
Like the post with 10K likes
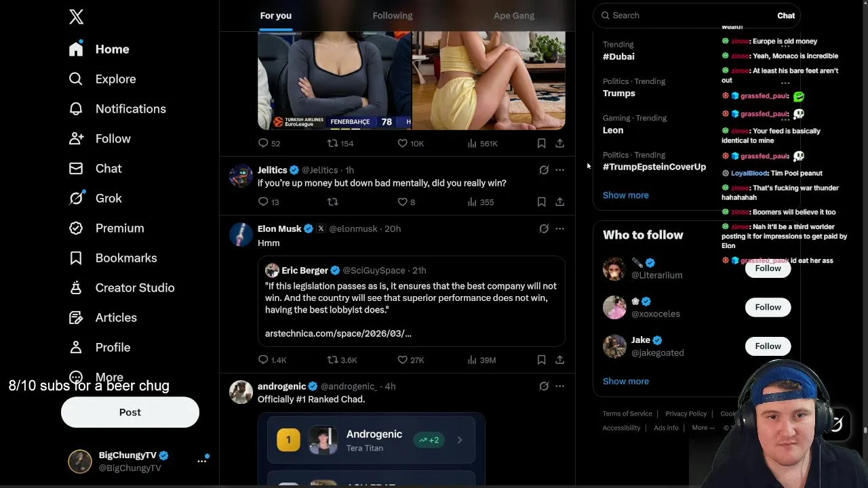(x=411, y=143)
